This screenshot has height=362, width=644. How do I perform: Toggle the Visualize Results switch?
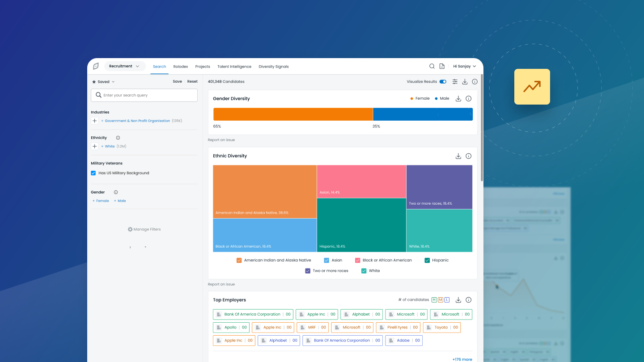point(443,82)
